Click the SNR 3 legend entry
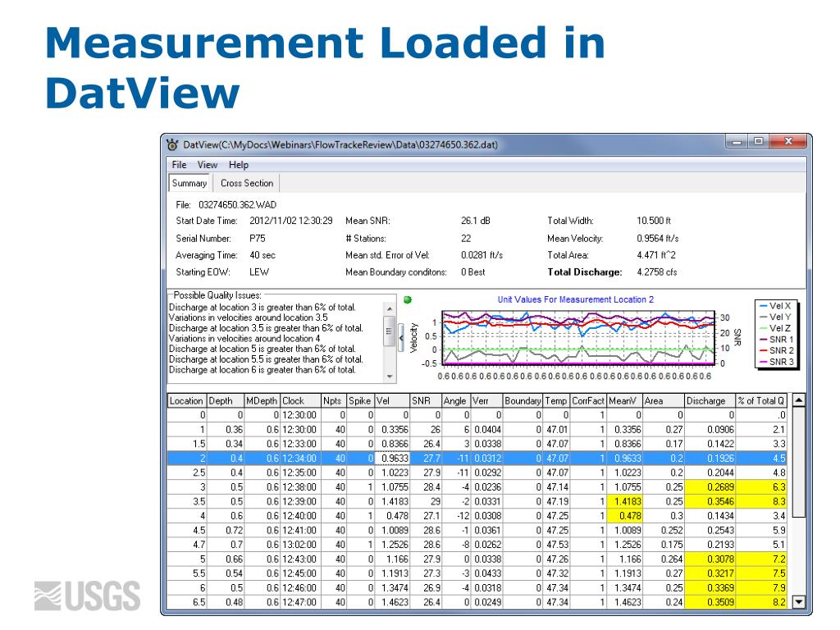Viewport: 840px width, 630px height. 776,362
